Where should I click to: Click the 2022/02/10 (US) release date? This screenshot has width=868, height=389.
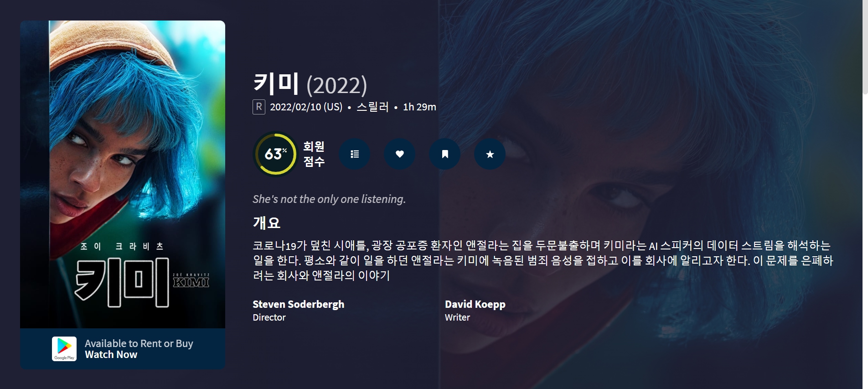(306, 107)
